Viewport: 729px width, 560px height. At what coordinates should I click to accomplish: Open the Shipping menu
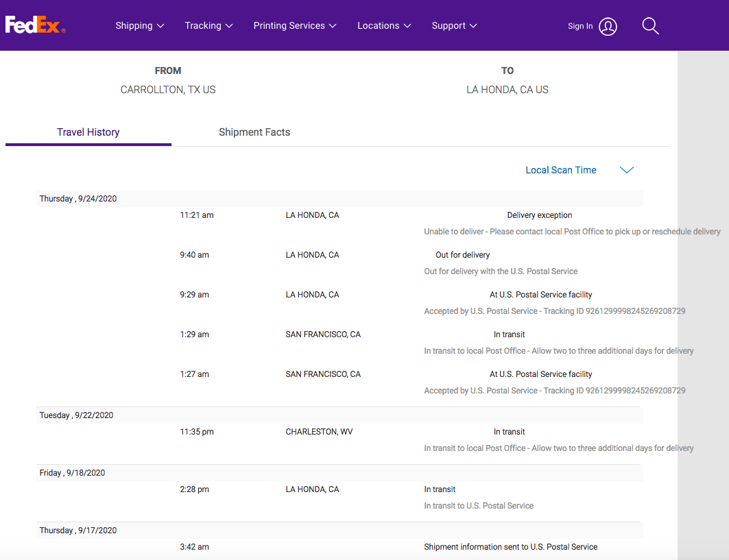pyautogui.click(x=139, y=25)
